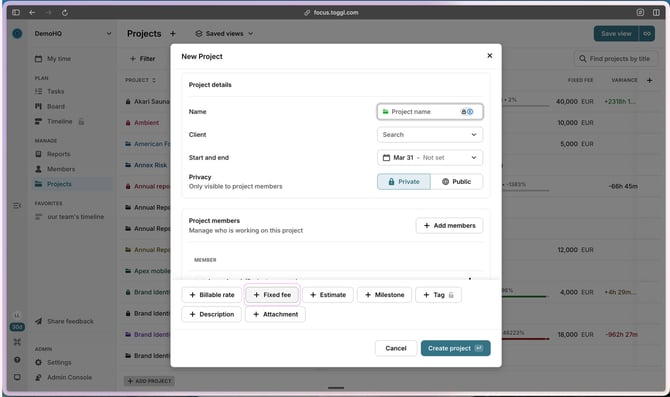670x397 pixels.
Task: Open the Ambient project row
Action: [147, 123]
